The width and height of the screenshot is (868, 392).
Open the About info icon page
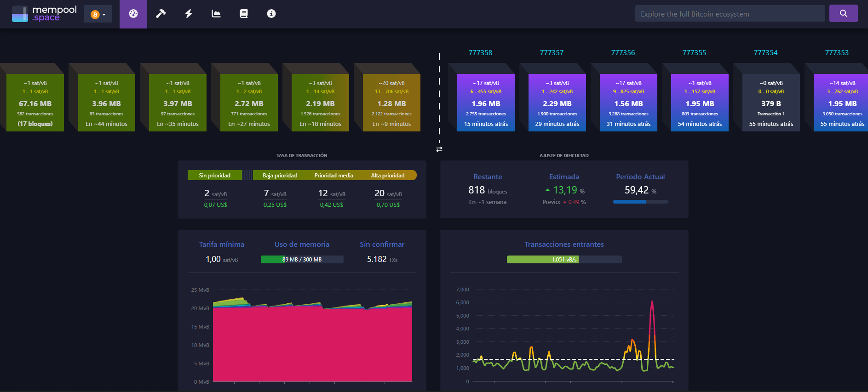271,14
